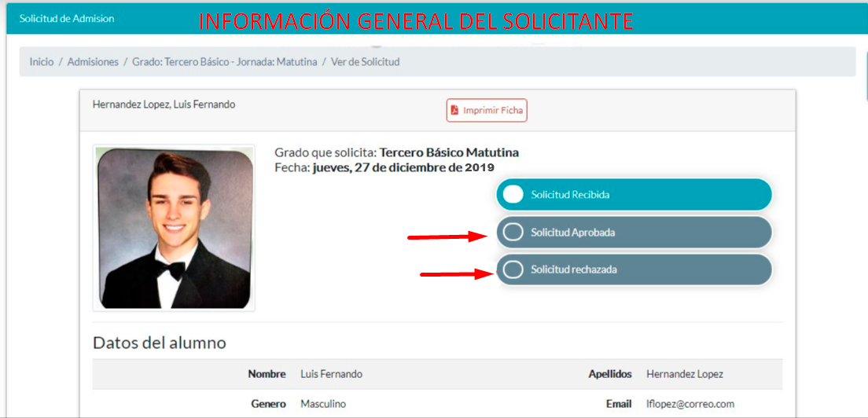Click the Solicitud de Admision header title
This screenshot has height=418, width=868.
coord(66,18)
